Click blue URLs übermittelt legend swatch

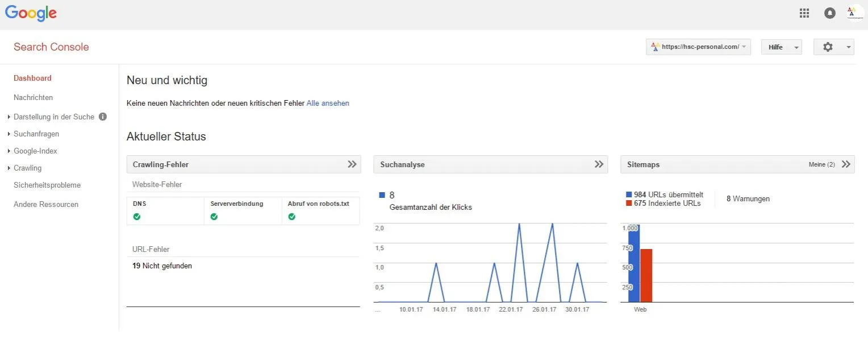coord(629,194)
